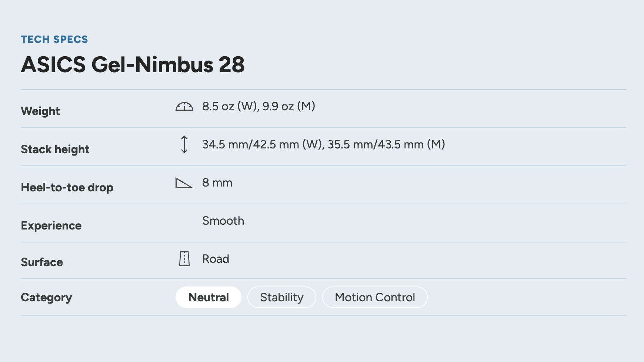Click the Road surface value text

click(x=216, y=259)
